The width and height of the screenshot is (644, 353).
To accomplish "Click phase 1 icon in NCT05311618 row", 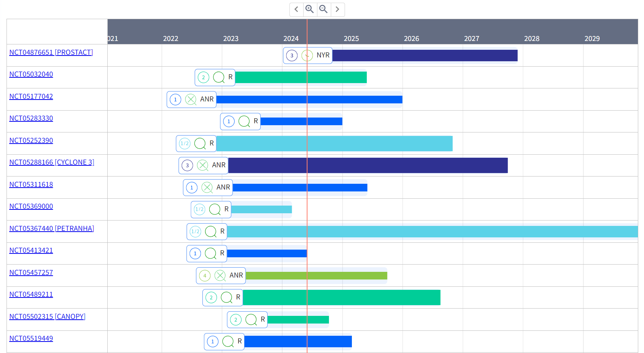I will pyautogui.click(x=192, y=188).
